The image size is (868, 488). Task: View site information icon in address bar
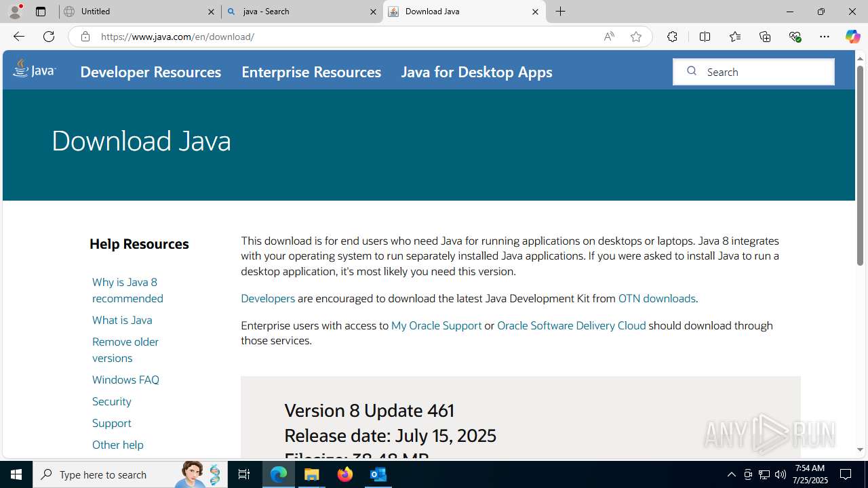click(85, 37)
